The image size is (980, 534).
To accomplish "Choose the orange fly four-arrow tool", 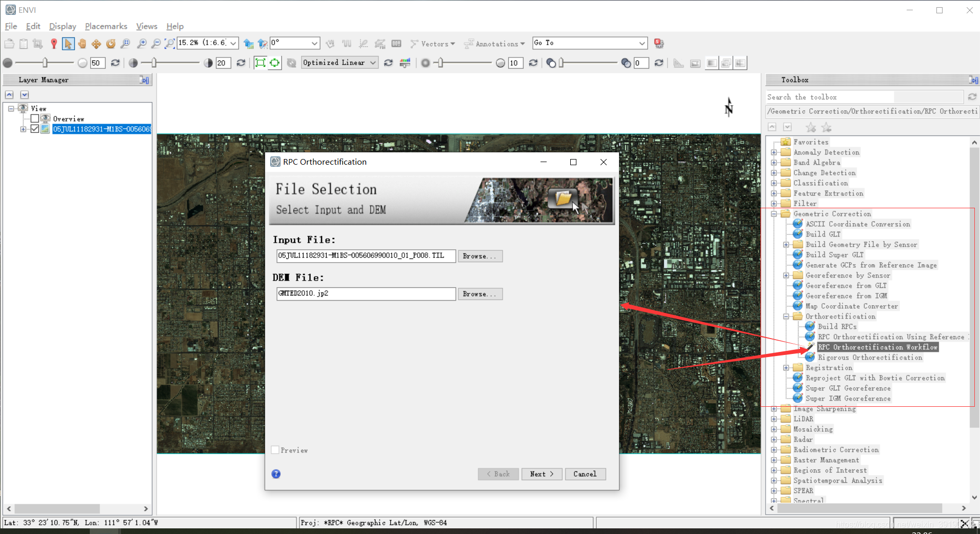I will point(96,44).
